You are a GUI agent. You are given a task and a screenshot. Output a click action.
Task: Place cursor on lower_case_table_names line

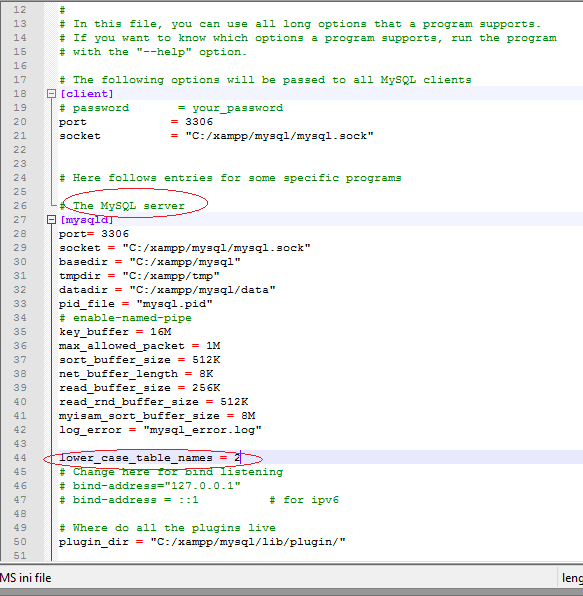[150, 458]
